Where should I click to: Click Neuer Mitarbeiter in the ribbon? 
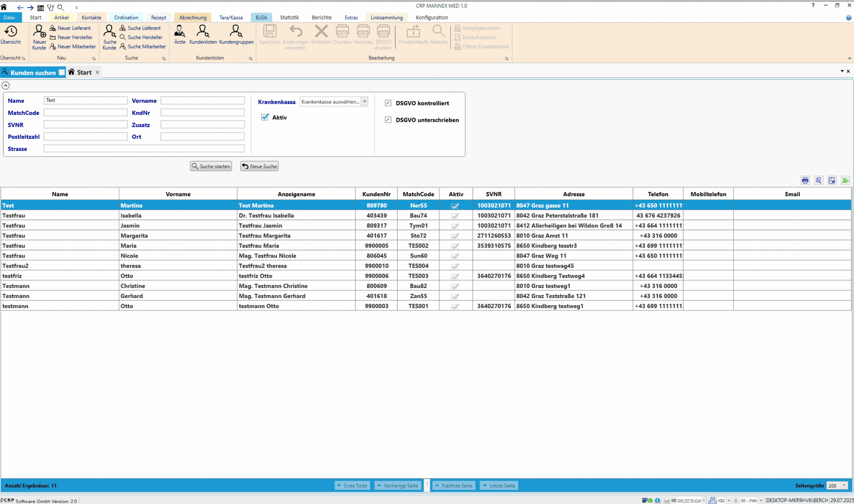pos(73,47)
